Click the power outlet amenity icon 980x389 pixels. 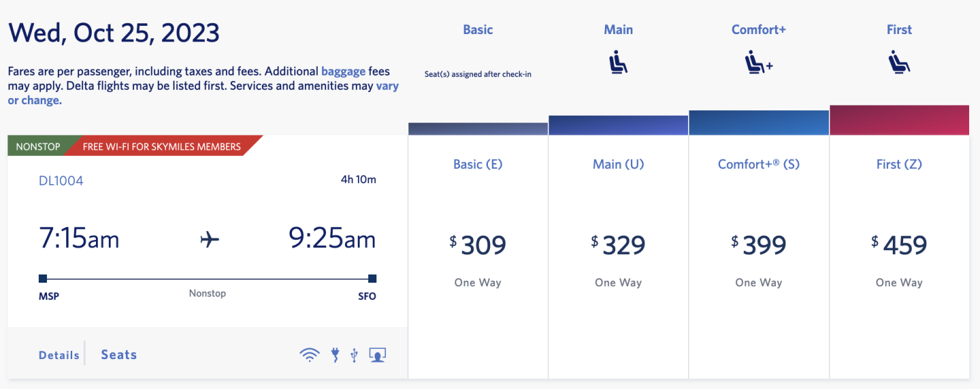click(335, 355)
